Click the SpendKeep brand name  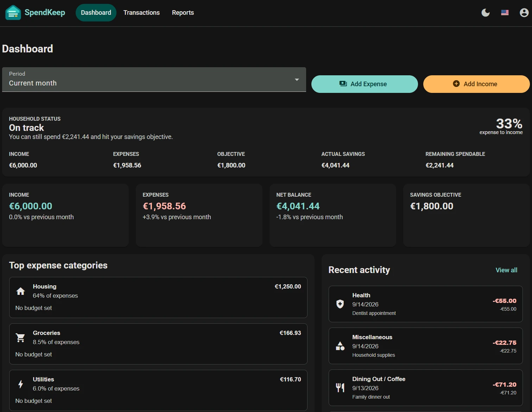pyautogui.click(x=45, y=13)
